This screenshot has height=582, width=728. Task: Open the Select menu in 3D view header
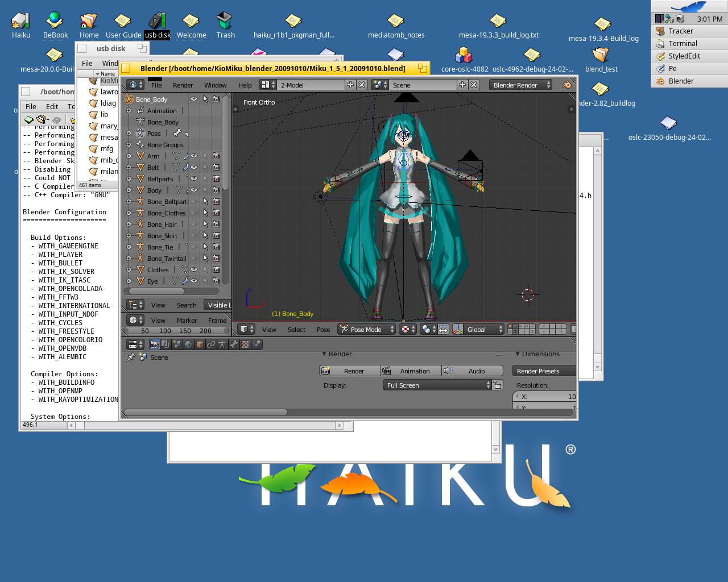tap(296, 330)
